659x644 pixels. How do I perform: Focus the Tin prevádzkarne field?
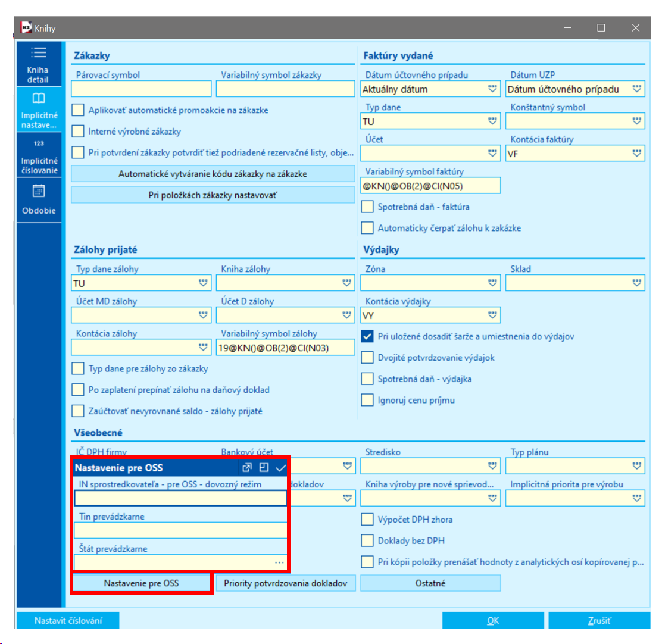(181, 530)
